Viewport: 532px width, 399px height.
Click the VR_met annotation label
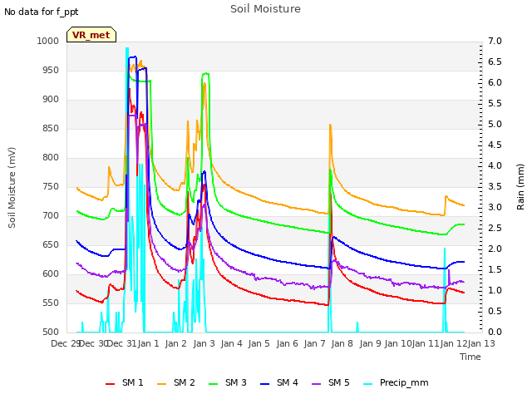(91, 35)
